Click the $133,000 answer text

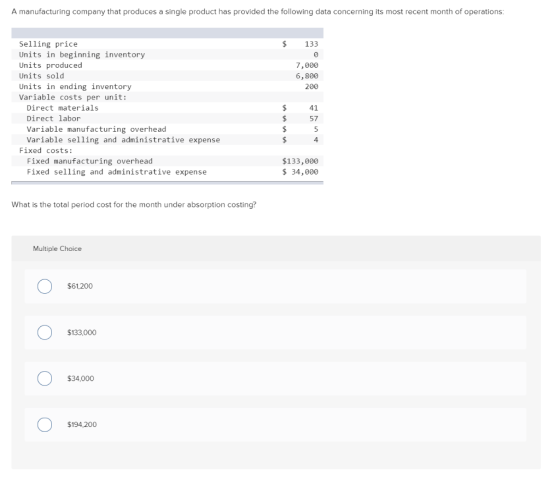(82, 332)
